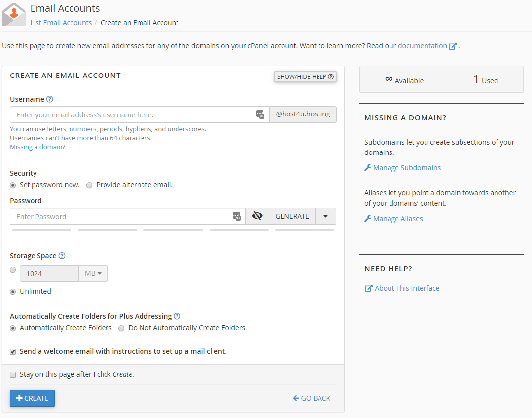Click the SHOW/HIDE HELP button
532x418 pixels.
click(305, 76)
